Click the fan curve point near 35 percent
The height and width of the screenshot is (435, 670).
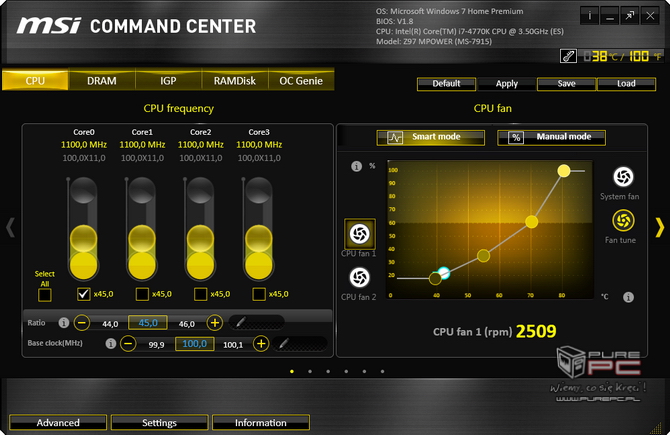coord(483,256)
